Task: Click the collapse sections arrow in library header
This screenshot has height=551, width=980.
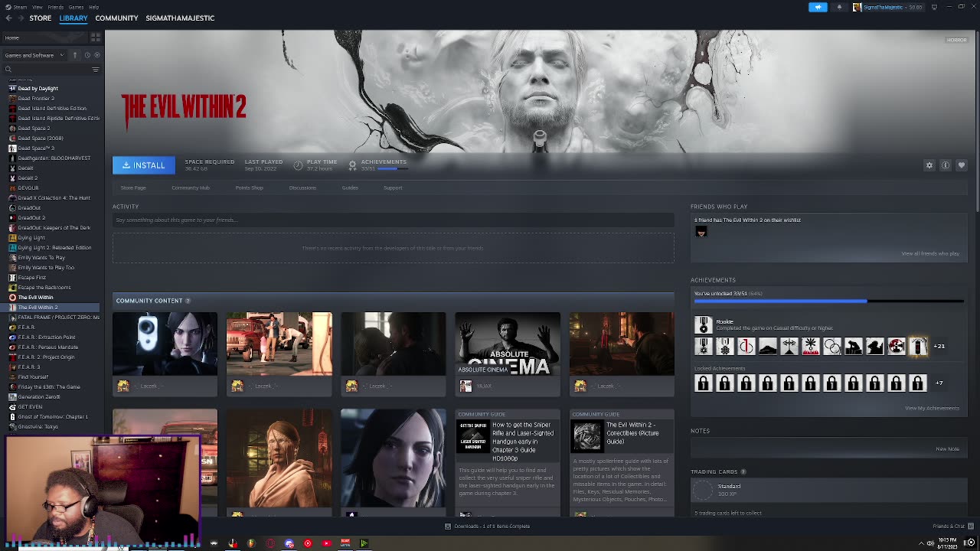Action: (75, 55)
